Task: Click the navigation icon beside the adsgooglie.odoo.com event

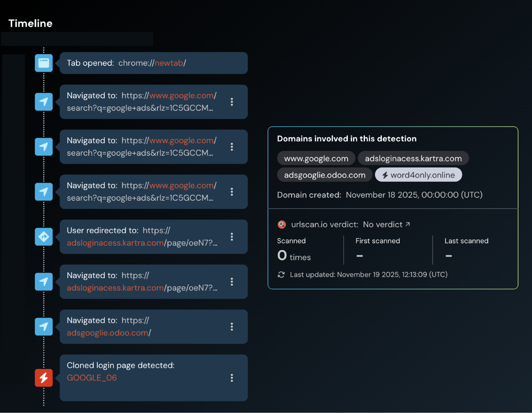Action: pos(43,327)
